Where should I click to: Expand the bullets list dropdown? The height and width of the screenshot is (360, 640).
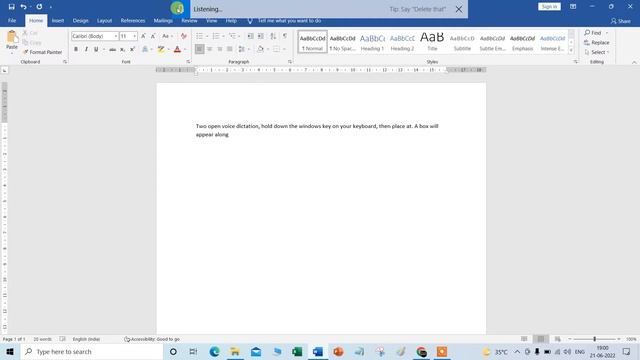(207, 36)
